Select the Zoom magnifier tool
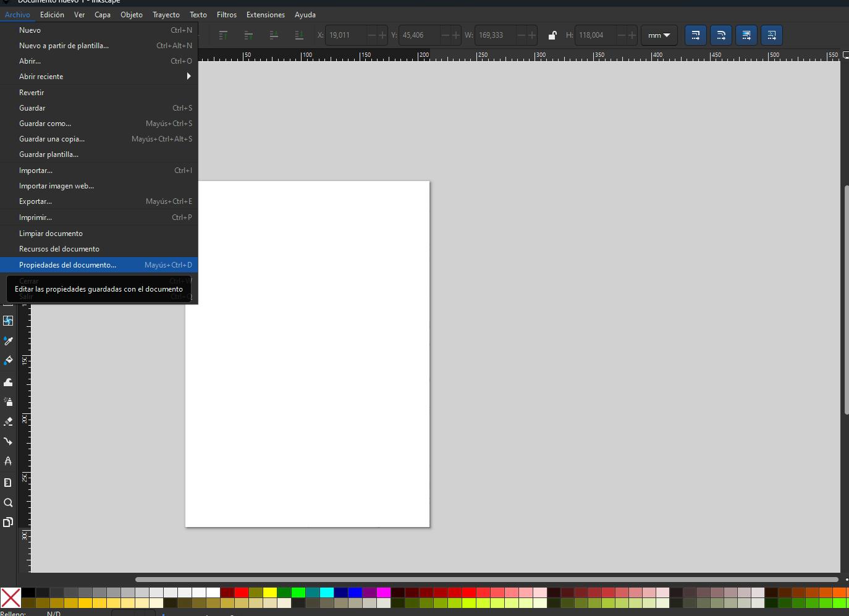 pyautogui.click(x=8, y=502)
